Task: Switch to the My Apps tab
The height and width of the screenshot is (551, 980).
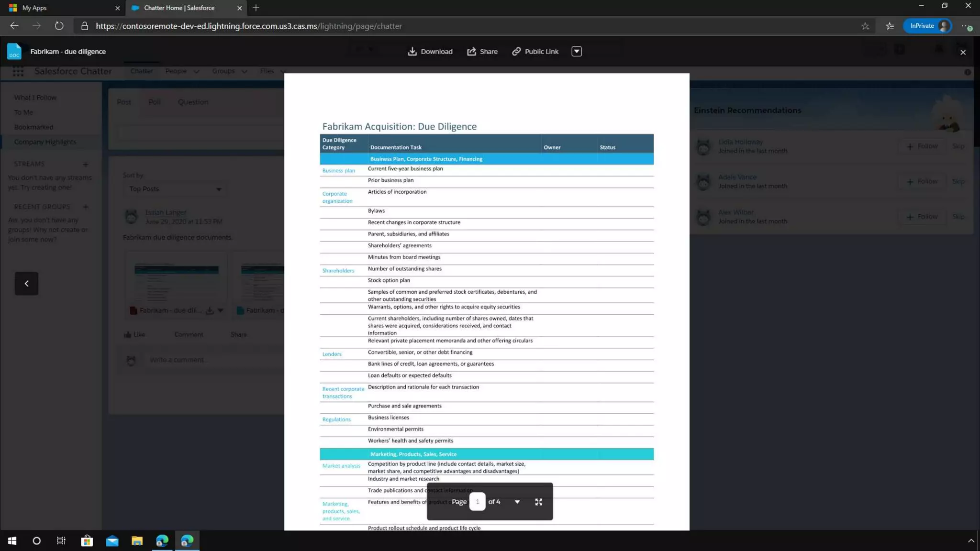Action: [x=34, y=8]
